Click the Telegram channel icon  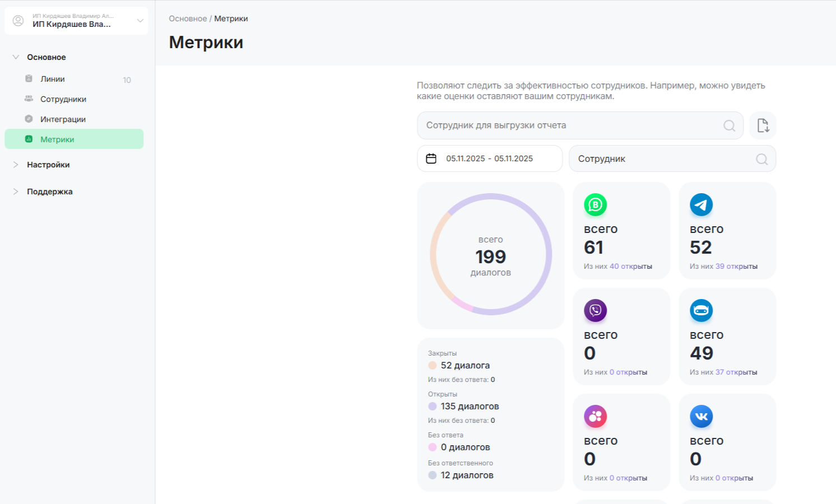pos(701,205)
